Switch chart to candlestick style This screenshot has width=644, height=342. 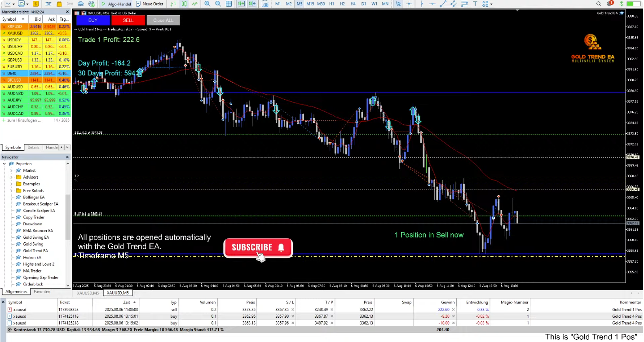point(184,4)
